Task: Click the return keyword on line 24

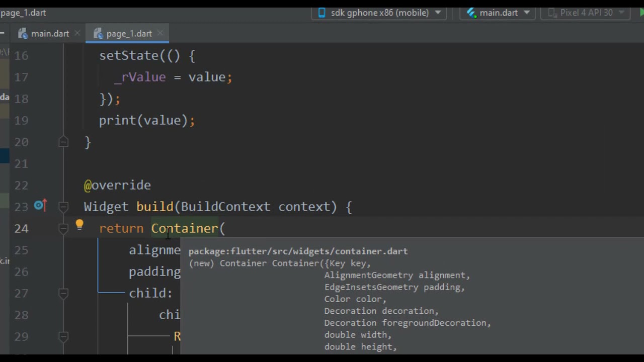Action: click(121, 228)
